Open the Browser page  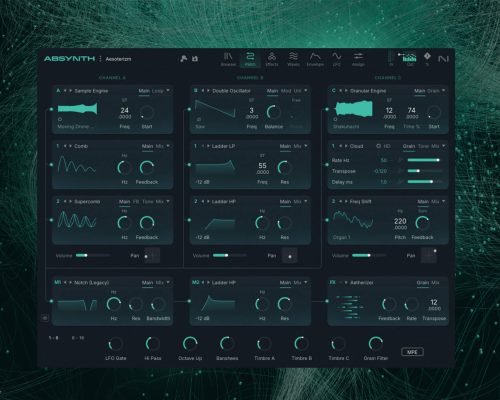(x=228, y=59)
